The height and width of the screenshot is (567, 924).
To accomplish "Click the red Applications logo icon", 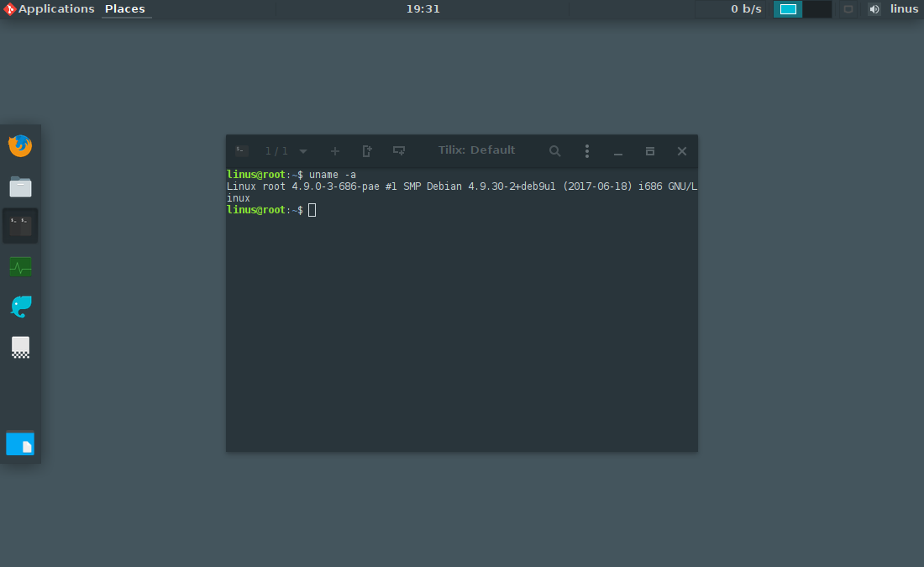I will 9,9.
